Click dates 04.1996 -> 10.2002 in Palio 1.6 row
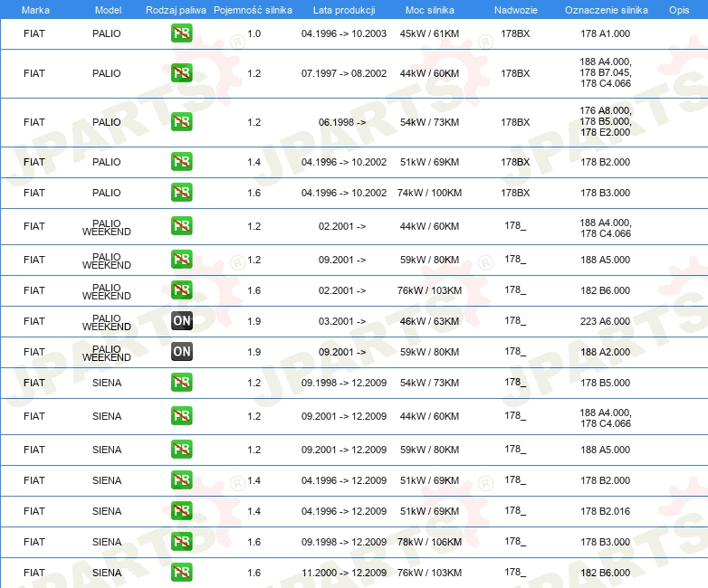This screenshot has height=588, width=708. [344, 193]
